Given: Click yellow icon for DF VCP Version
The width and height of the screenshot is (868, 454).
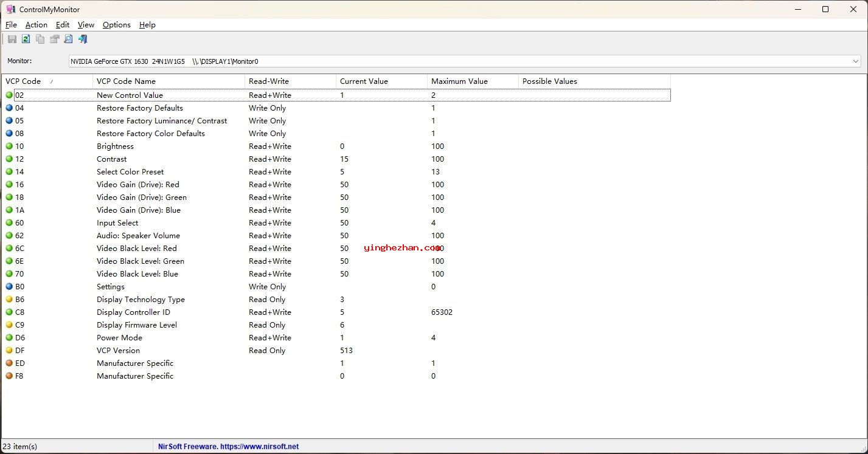Looking at the screenshot, I should click(9, 350).
